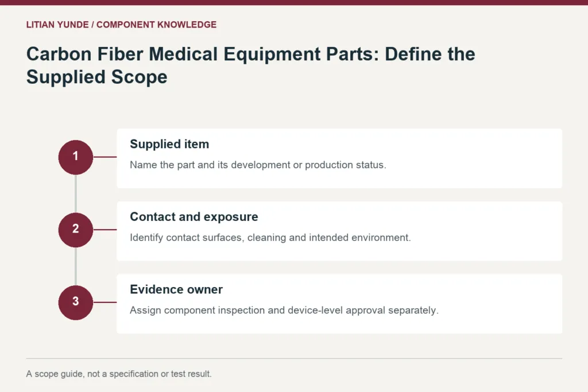Click the step 3 numbered circle
This screenshot has width=588, height=392.
click(75, 302)
